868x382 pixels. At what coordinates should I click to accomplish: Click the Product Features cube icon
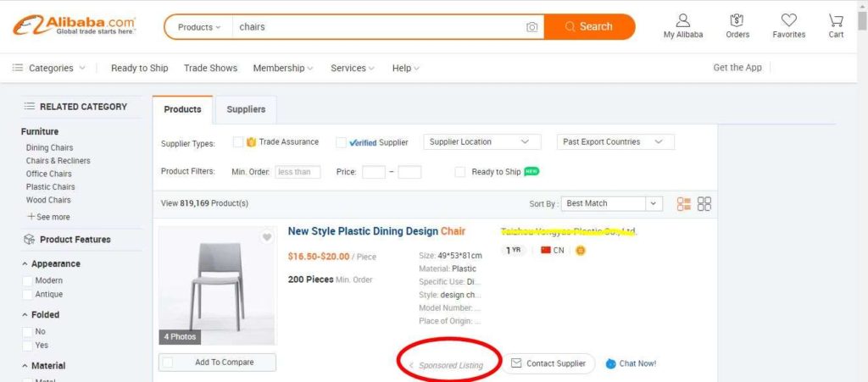point(30,240)
